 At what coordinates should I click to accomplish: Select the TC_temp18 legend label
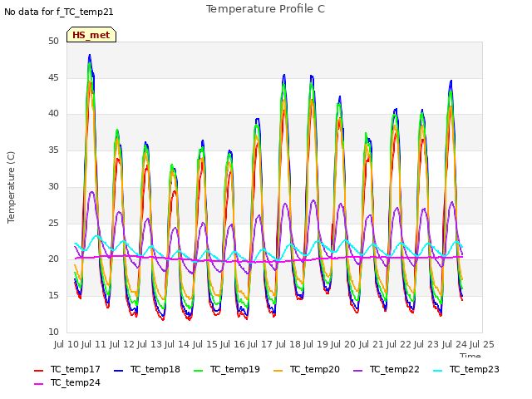point(155,369)
